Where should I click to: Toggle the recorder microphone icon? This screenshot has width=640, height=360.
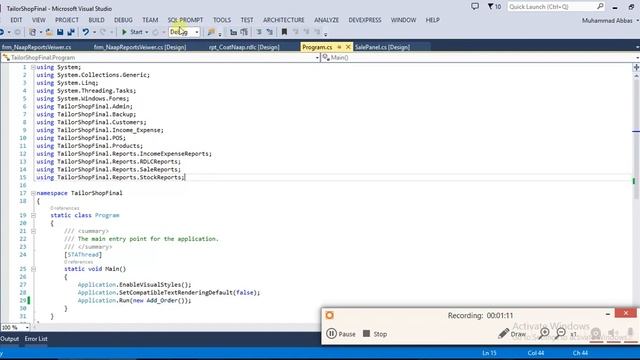pyautogui.click(x=630, y=333)
